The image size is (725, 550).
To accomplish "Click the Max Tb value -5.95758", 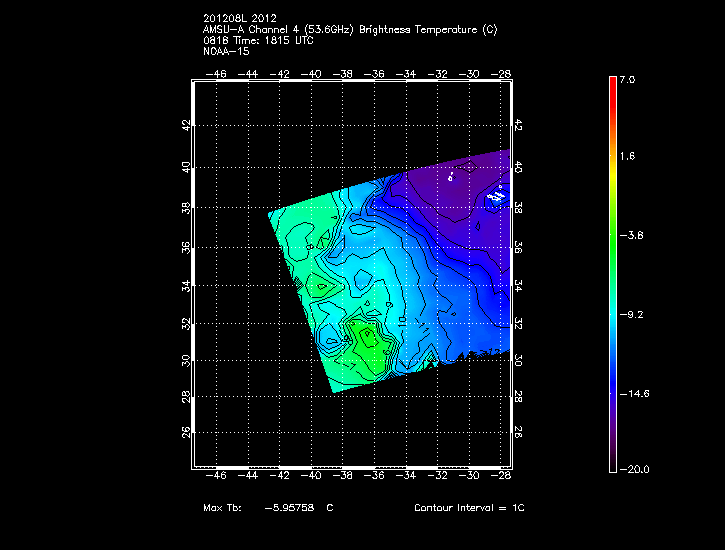I will (x=291, y=508).
